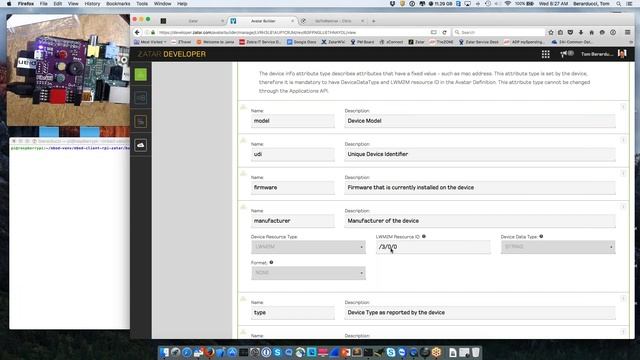Screen dimensions: 640x360
Task: Click the Unique Device Identifier description field
Action: [x=480, y=154]
